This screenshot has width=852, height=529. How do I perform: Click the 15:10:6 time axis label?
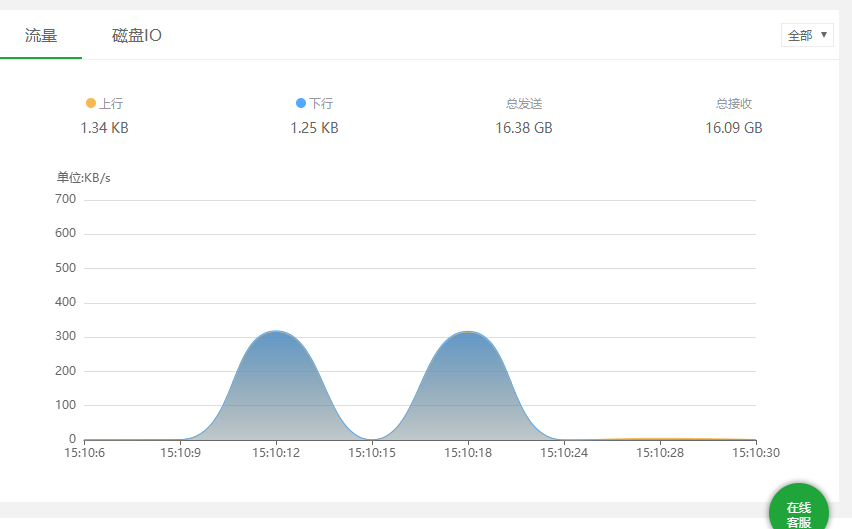pos(85,453)
